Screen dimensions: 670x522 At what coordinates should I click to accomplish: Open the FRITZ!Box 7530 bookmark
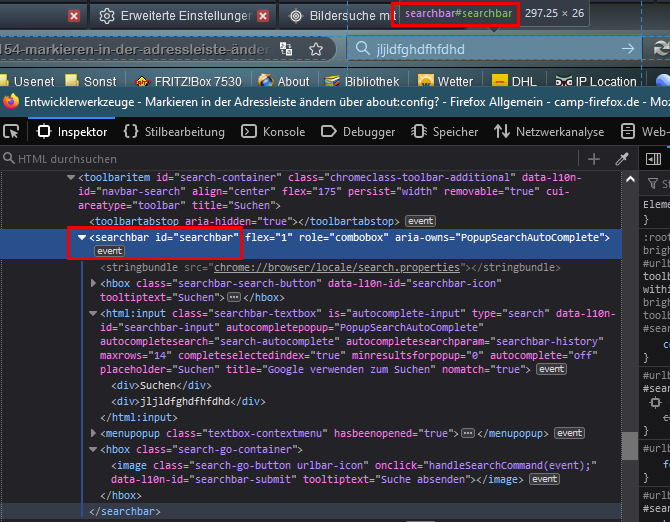(188, 81)
